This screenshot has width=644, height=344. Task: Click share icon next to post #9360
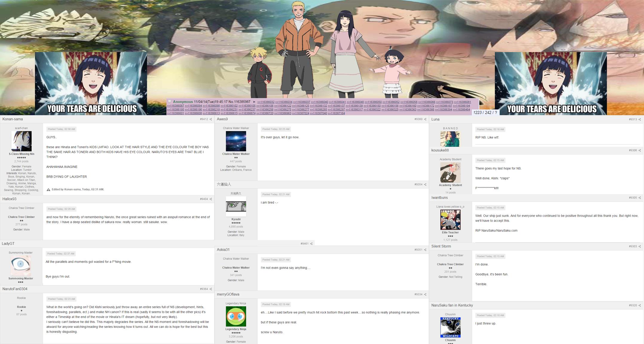pyautogui.click(x=425, y=119)
